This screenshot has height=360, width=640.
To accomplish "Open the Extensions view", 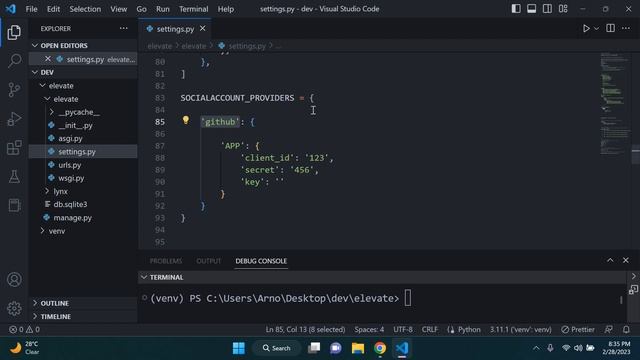I will coord(14,147).
